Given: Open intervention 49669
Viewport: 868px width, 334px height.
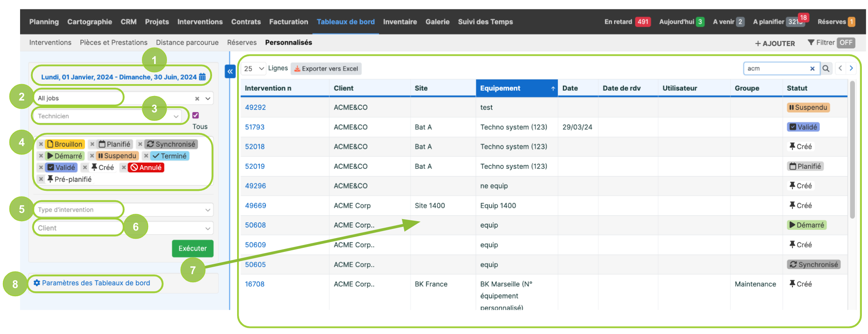Looking at the screenshot, I should 255,206.
